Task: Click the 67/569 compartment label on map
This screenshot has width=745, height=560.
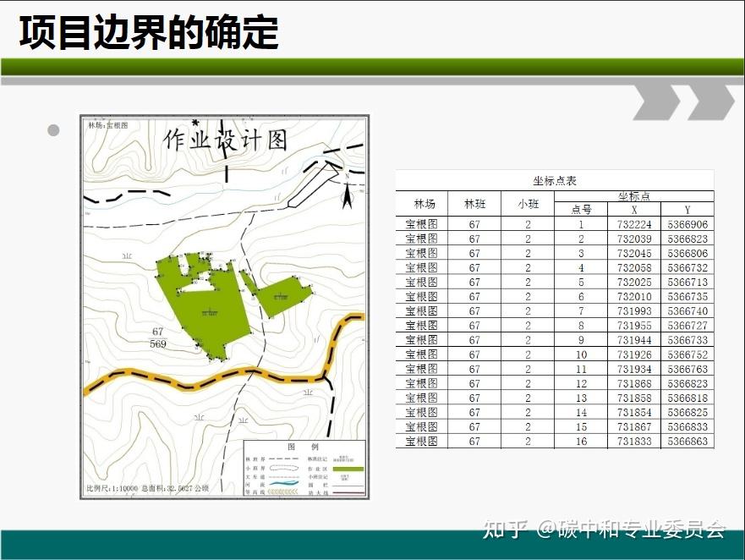Action: pos(158,338)
